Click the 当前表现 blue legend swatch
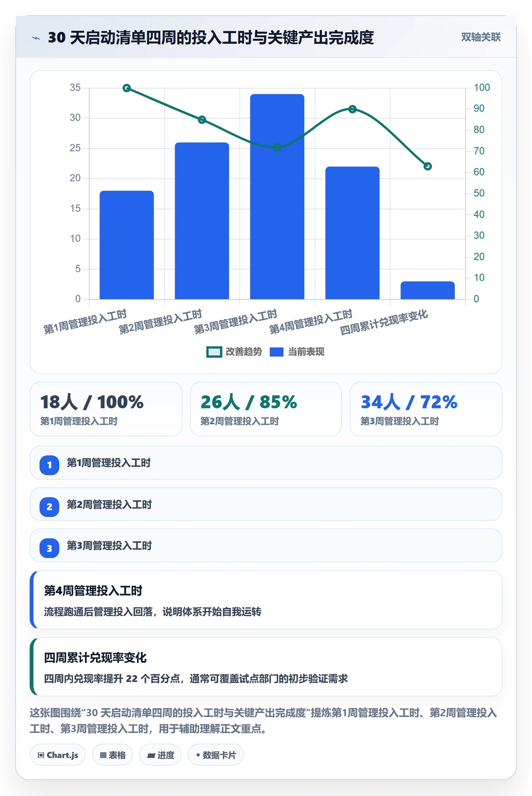The width and height of the screenshot is (532, 796). (277, 352)
